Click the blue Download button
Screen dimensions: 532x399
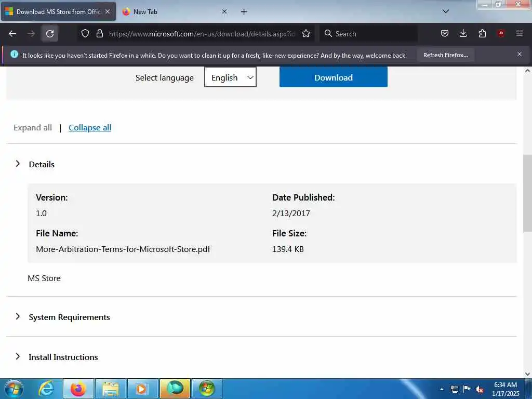click(x=333, y=77)
